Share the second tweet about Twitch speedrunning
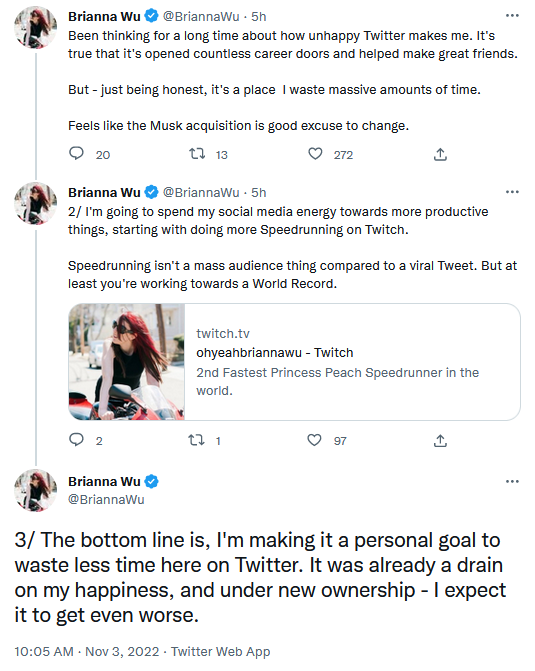The height and width of the screenshot is (671, 535). coord(440,440)
